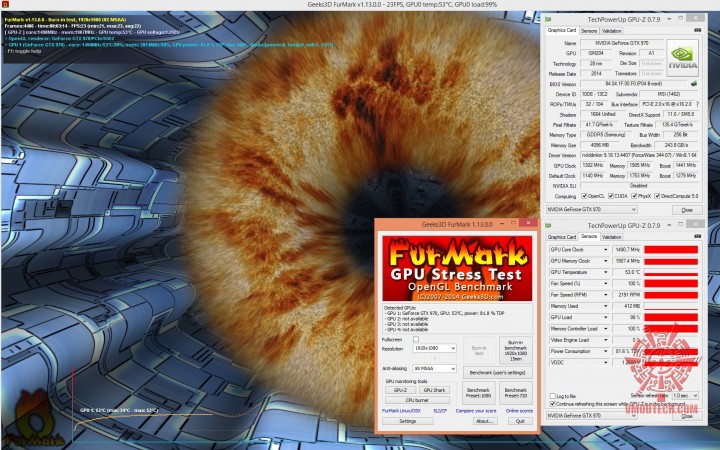
Task: Open the VDDC sensor dropdown
Action: pos(605,363)
